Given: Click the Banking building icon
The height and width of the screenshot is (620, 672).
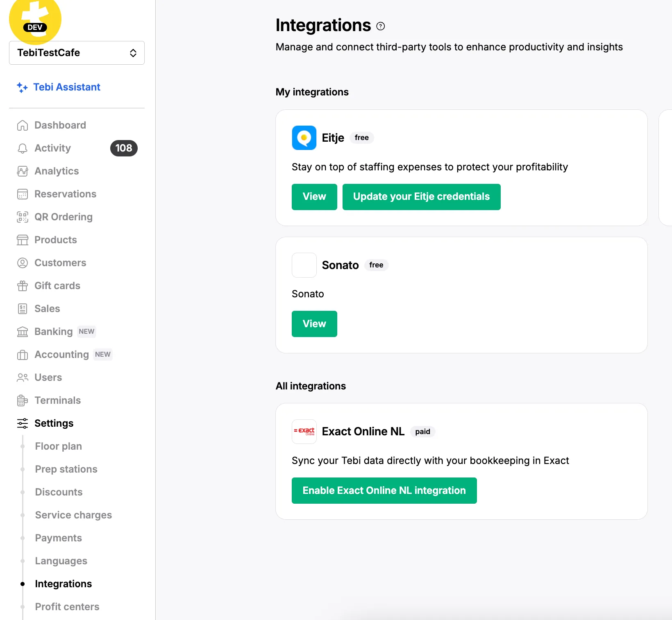Looking at the screenshot, I should pos(23,332).
